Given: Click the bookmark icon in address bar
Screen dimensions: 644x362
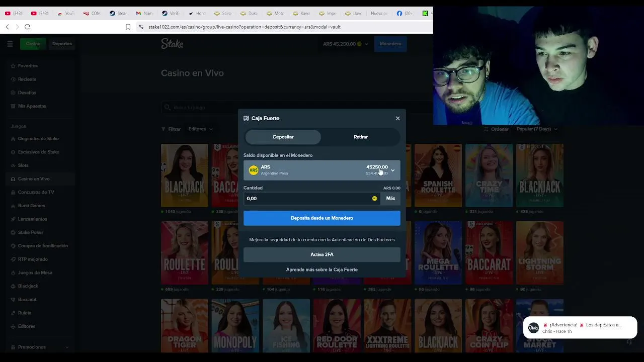Looking at the screenshot, I should (128, 27).
